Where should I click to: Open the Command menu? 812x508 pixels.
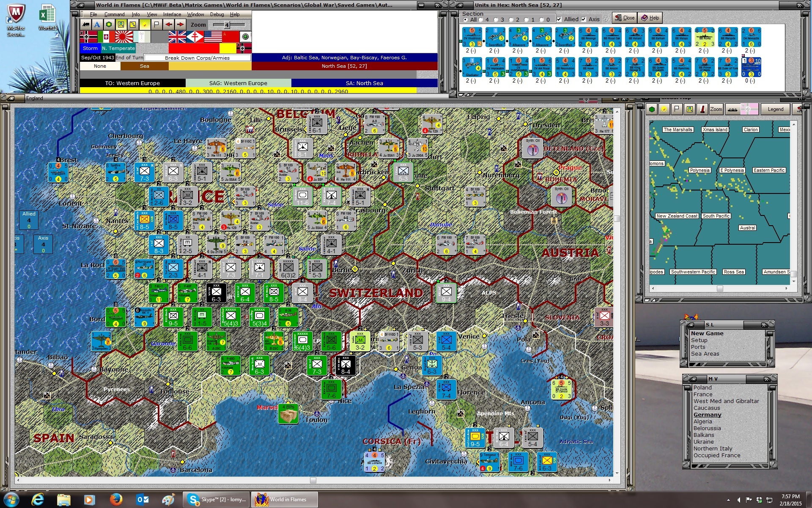(114, 14)
